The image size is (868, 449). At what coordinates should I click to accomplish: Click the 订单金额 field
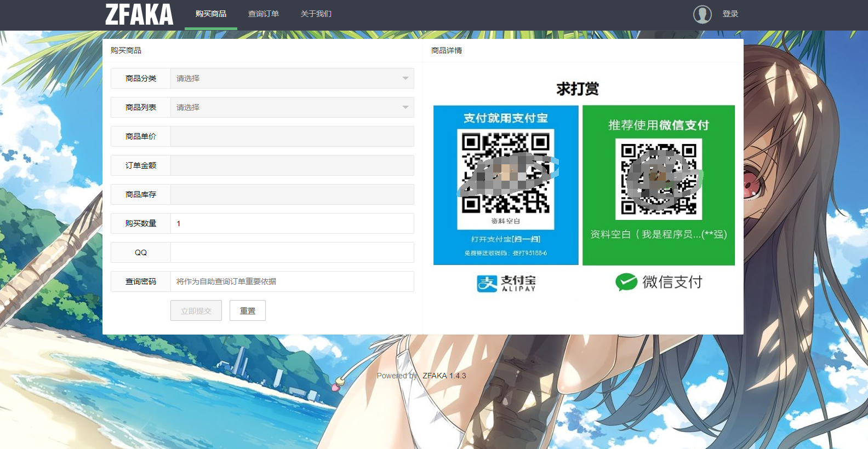(x=292, y=165)
